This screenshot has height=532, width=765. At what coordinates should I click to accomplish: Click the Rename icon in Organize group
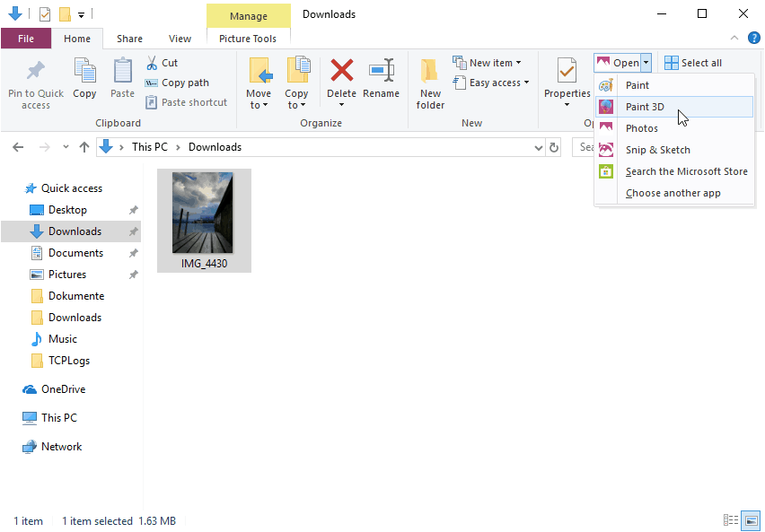381,70
